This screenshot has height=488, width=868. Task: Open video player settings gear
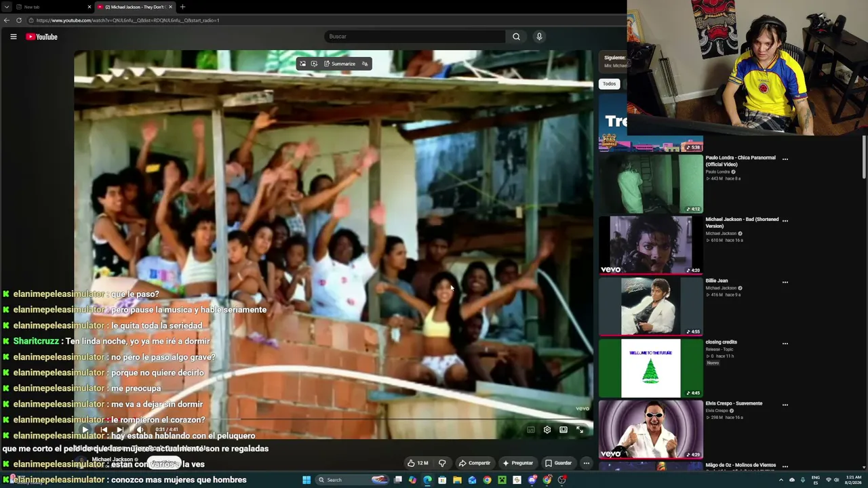[547, 430]
